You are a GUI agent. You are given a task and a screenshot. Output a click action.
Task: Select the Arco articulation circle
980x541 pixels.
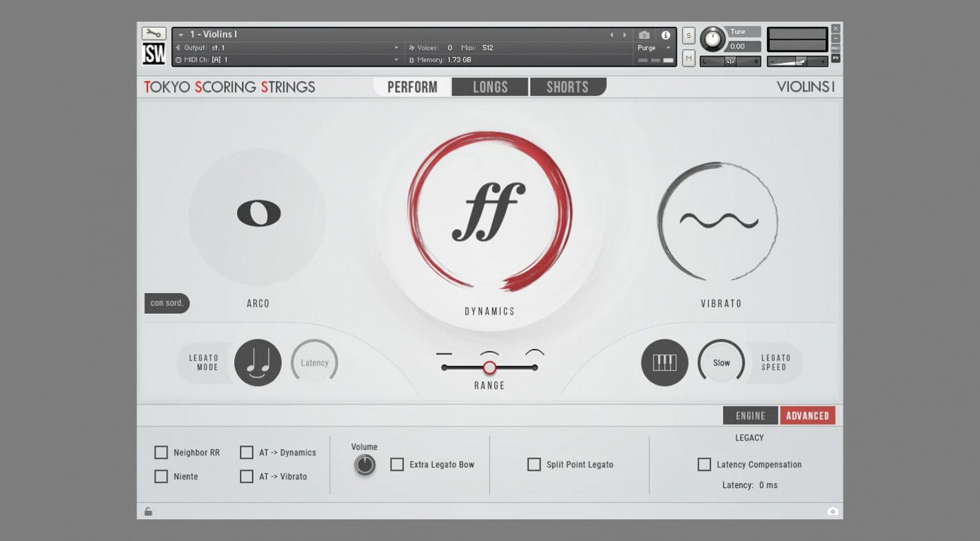coord(258,214)
